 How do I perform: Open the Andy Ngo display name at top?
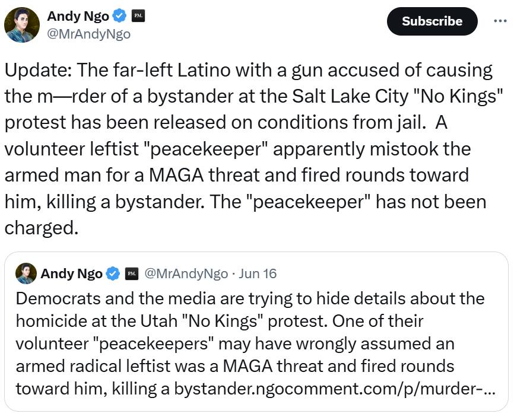point(78,16)
